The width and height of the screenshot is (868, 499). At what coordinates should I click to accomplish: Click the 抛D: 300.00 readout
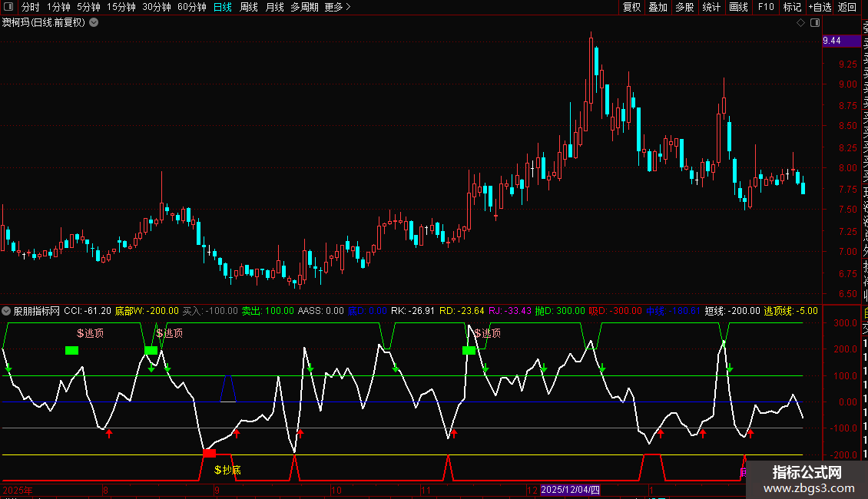pyautogui.click(x=560, y=311)
